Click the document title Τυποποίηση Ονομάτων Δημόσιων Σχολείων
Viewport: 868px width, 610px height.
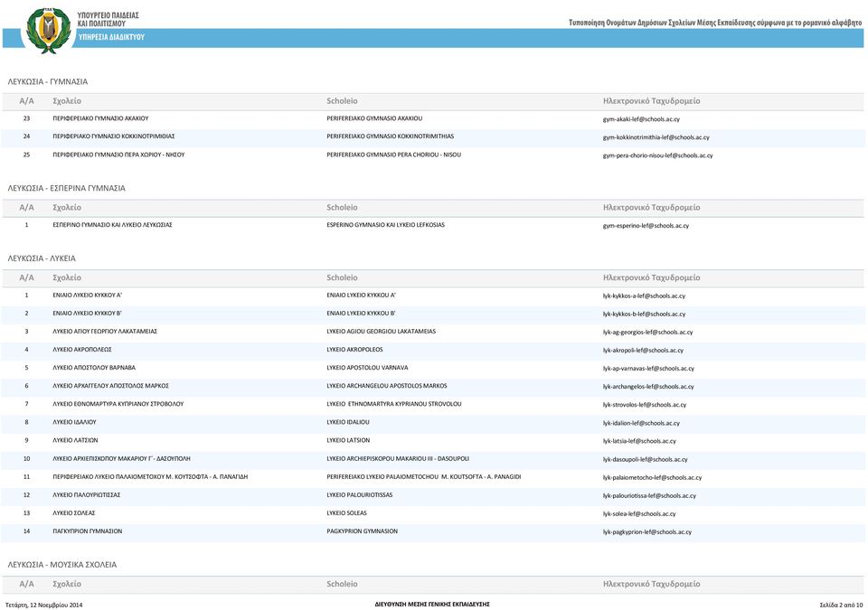click(715, 23)
